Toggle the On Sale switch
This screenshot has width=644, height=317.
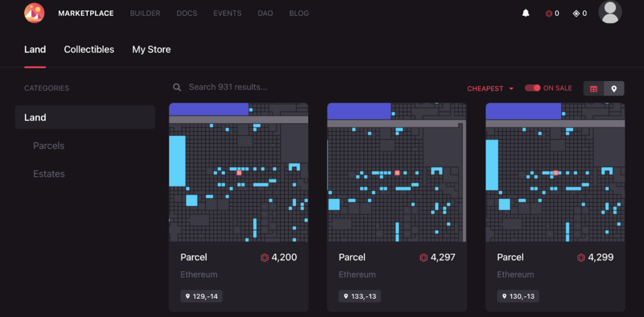coord(533,88)
